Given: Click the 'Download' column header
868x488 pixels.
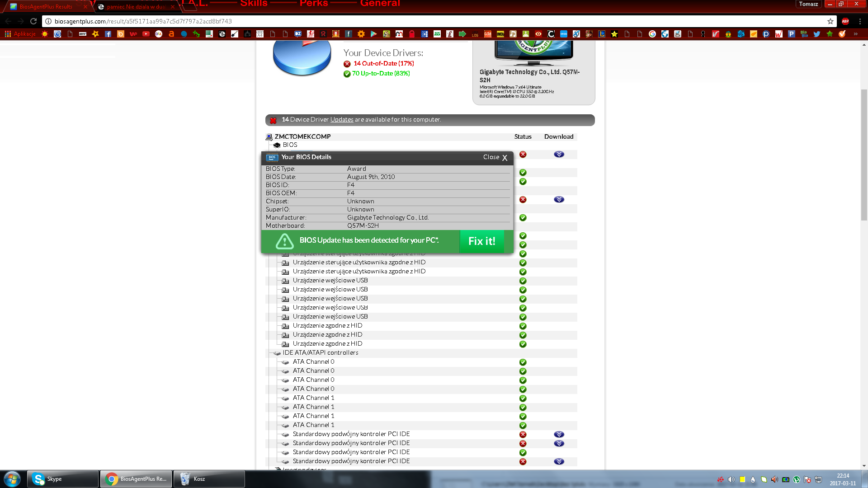Looking at the screenshot, I should pyautogui.click(x=559, y=136).
